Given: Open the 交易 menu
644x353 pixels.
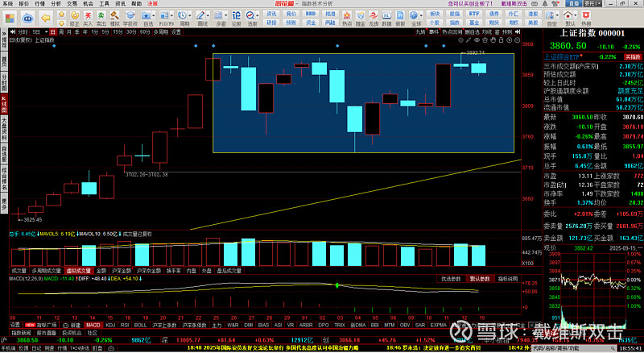Looking at the screenshot, I should [72, 3].
